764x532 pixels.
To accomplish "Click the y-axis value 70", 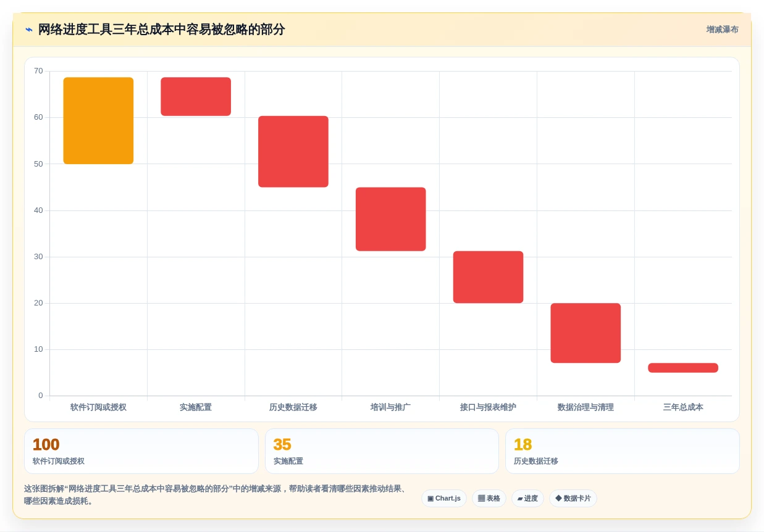I will click(38, 71).
